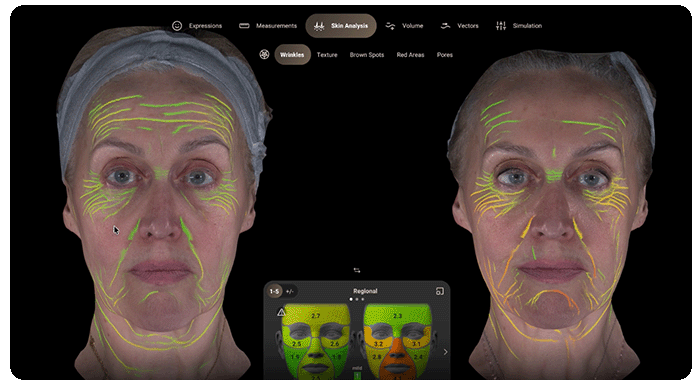Viewport: 700px width, 384px height.
Task: Click the Regional panel title
Action: tap(365, 291)
